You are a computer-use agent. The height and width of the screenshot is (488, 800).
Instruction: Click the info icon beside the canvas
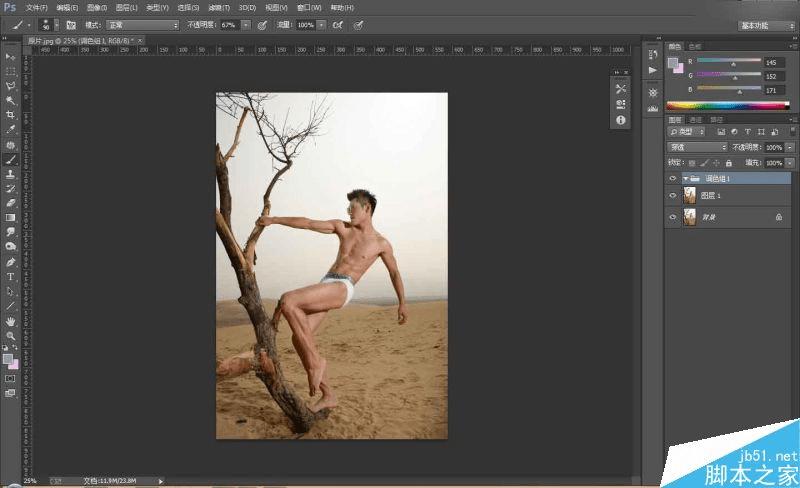pos(621,119)
